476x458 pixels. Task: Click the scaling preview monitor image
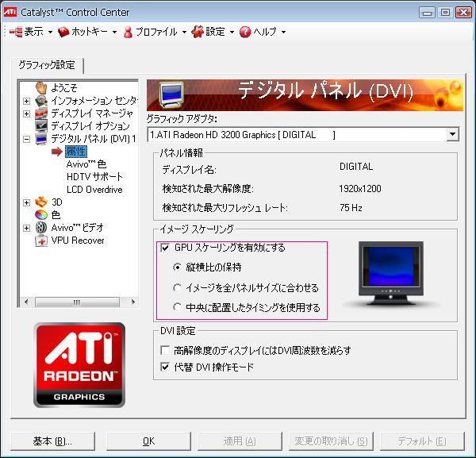390,273
